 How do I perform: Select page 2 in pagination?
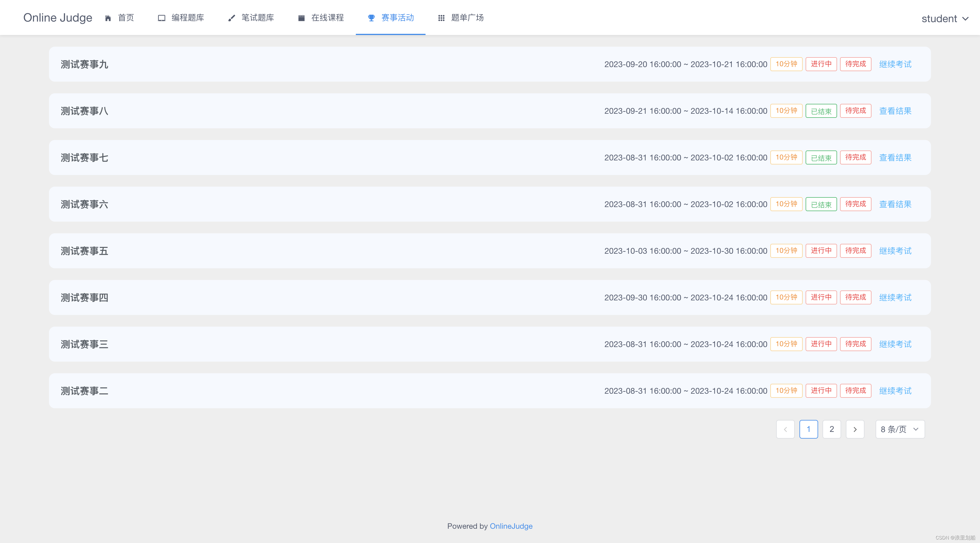[x=832, y=429]
